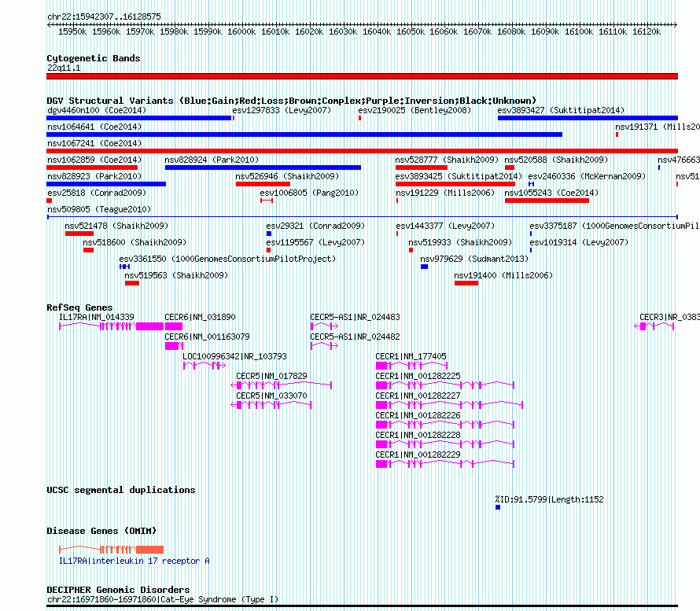The width and height of the screenshot is (700, 611).
Task: Click esv3893425 (Suktitipat2014) label
Action: [459, 176]
